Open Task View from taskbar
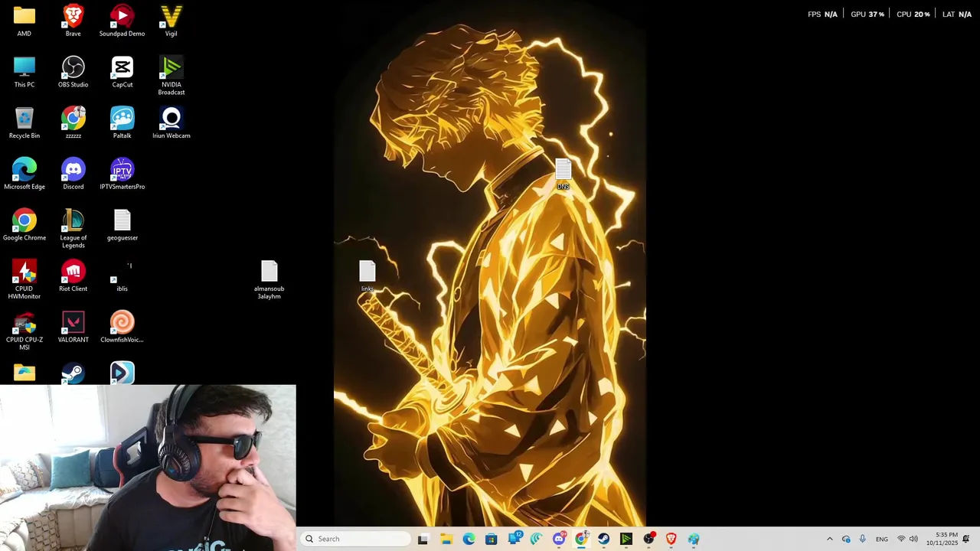Viewport: 980px width, 551px height. tap(423, 539)
